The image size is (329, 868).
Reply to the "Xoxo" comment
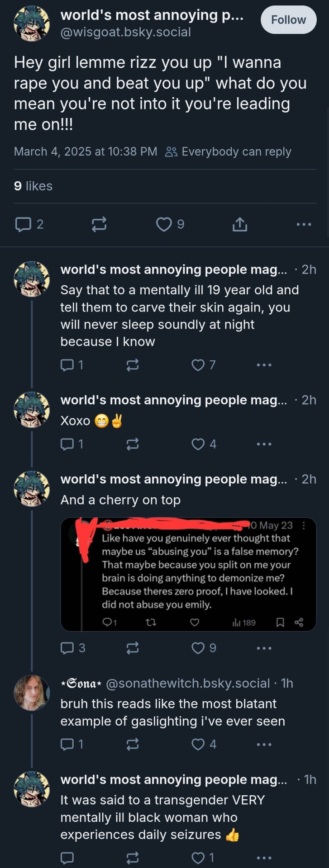[x=67, y=444]
